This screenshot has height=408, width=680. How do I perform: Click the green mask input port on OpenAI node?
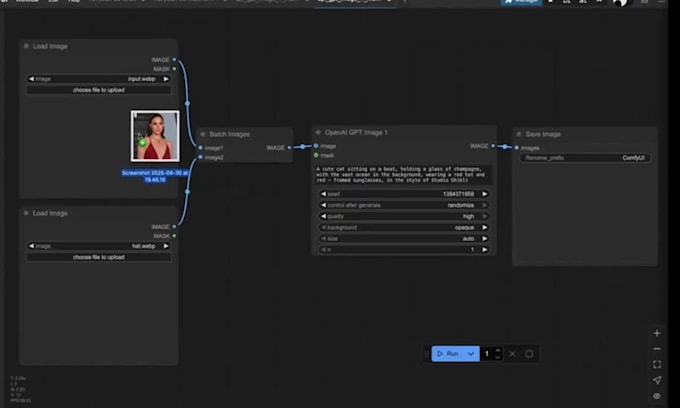316,155
